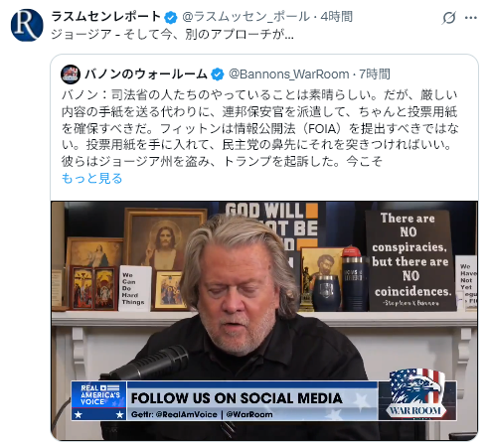Play the Bannon video thumbnail
The height and width of the screenshot is (448, 489).
264,321
